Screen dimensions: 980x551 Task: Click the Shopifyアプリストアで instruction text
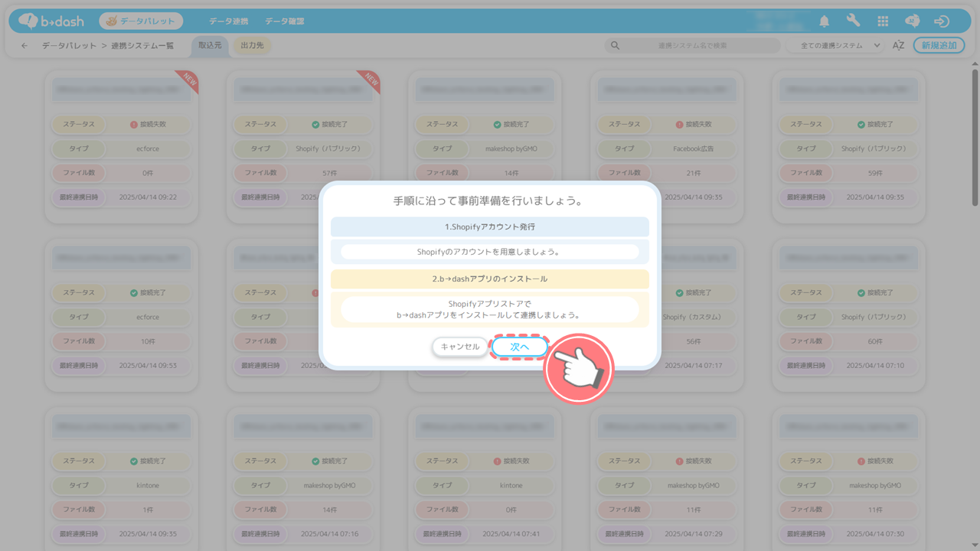(490, 304)
